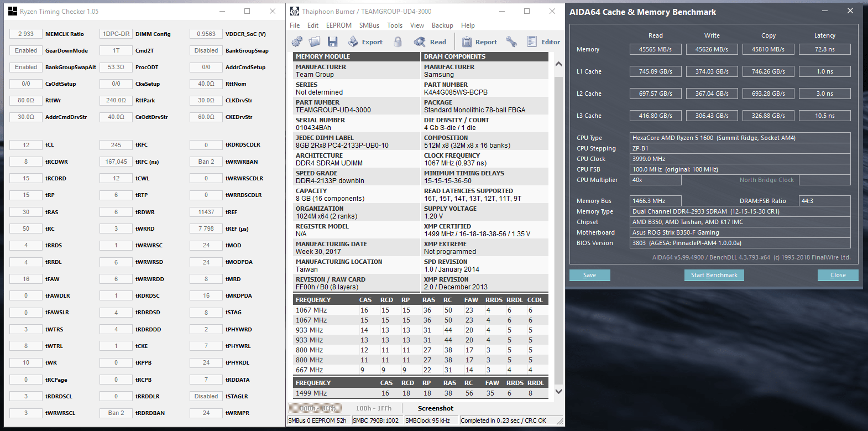Switch to the 100h - 1FFh tab
This screenshot has width=868, height=431.
tap(374, 408)
